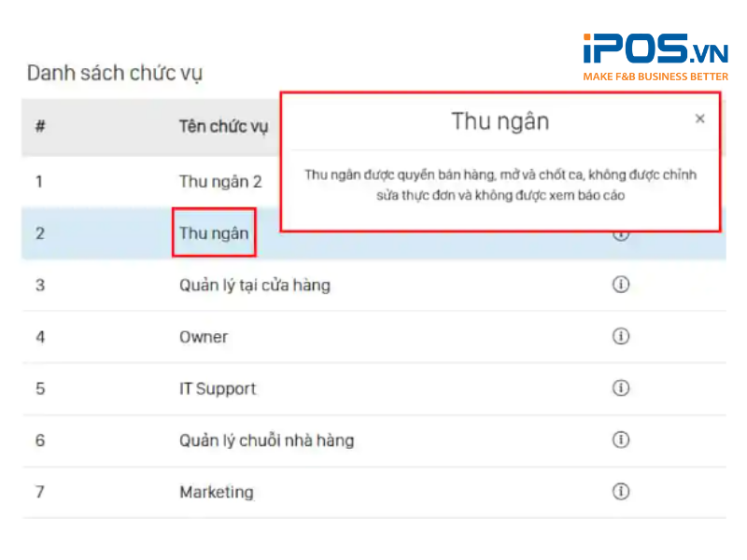This screenshot has height=560, width=747.
Task: Select the Thu ngân role name
Action: point(213,233)
